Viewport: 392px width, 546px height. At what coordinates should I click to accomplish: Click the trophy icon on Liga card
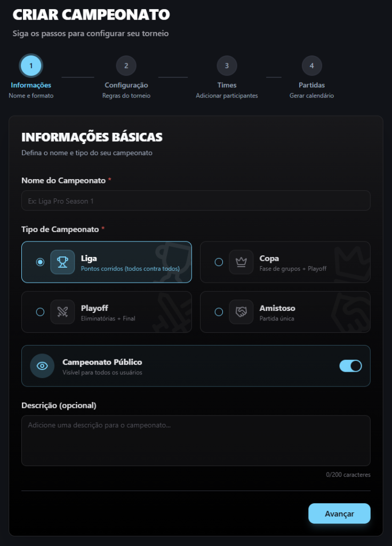(x=62, y=262)
